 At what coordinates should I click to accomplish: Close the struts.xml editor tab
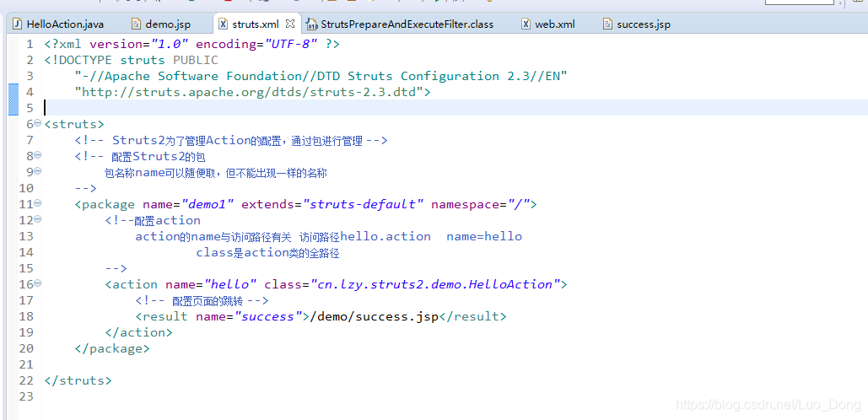[290, 24]
